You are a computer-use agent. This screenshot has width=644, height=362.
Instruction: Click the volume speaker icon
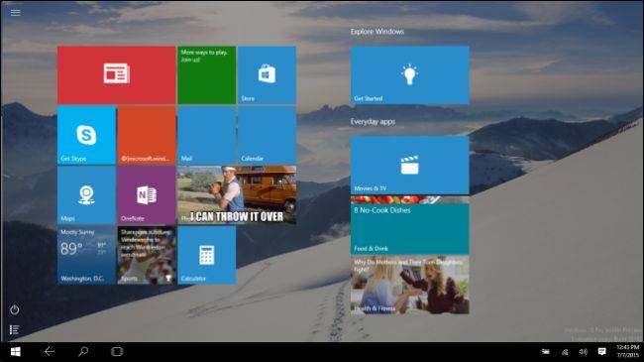(584, 352)
